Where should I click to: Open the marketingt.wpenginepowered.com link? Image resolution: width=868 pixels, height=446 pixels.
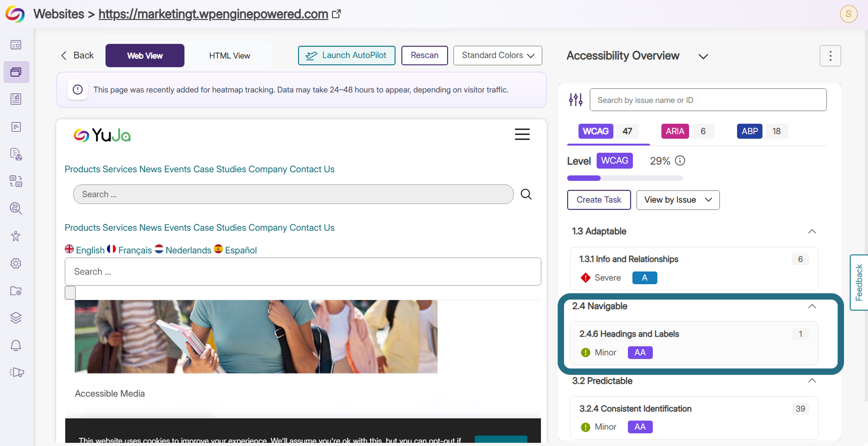coord(213,14)
